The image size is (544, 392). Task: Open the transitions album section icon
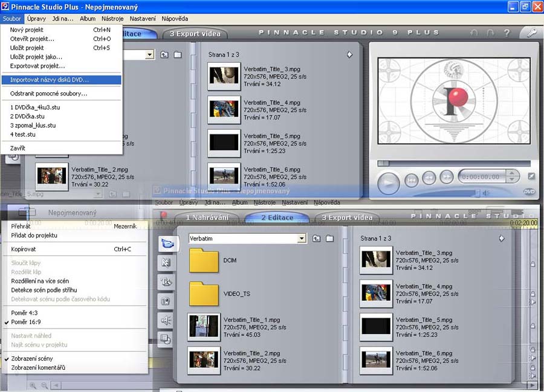(166, 262)
